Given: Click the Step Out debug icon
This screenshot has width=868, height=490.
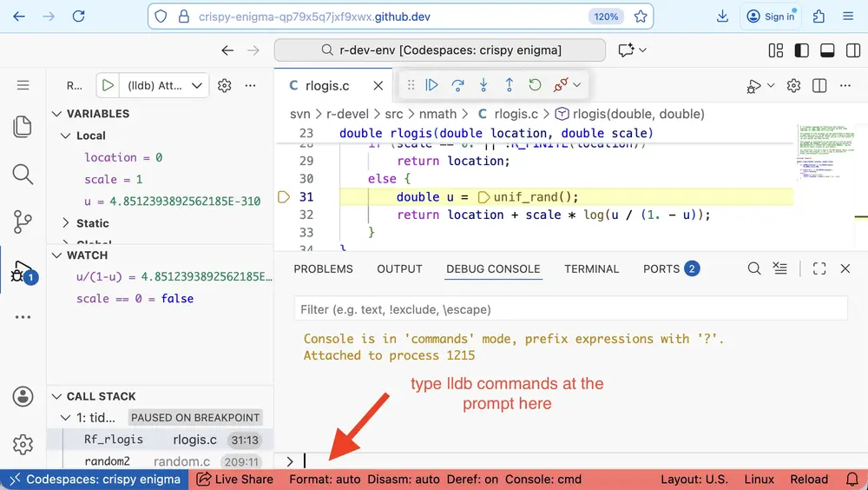Looking at the screenshot, I should (510, 85).
